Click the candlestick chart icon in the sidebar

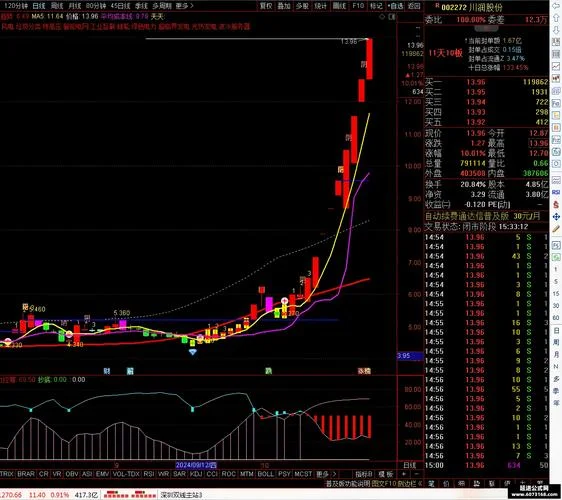[x=556, y=78]
